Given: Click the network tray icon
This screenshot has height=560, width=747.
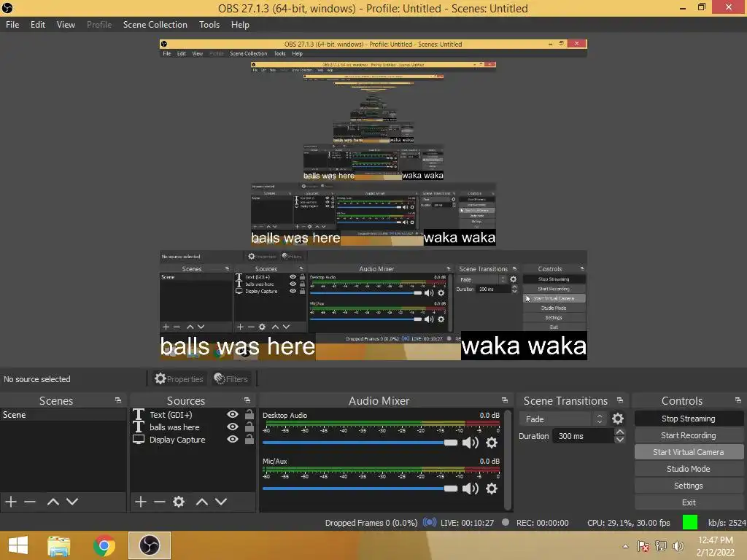Looking at the screenshot, I should pos(661,546).
